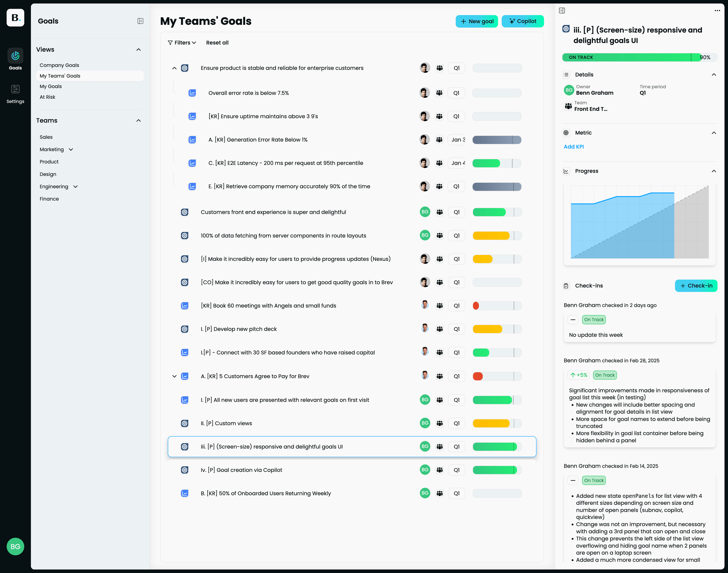728x573 pixels.
Task: Click KR icon for E2E Latency row
Action: pyautogui.click(x=192, y=163)
